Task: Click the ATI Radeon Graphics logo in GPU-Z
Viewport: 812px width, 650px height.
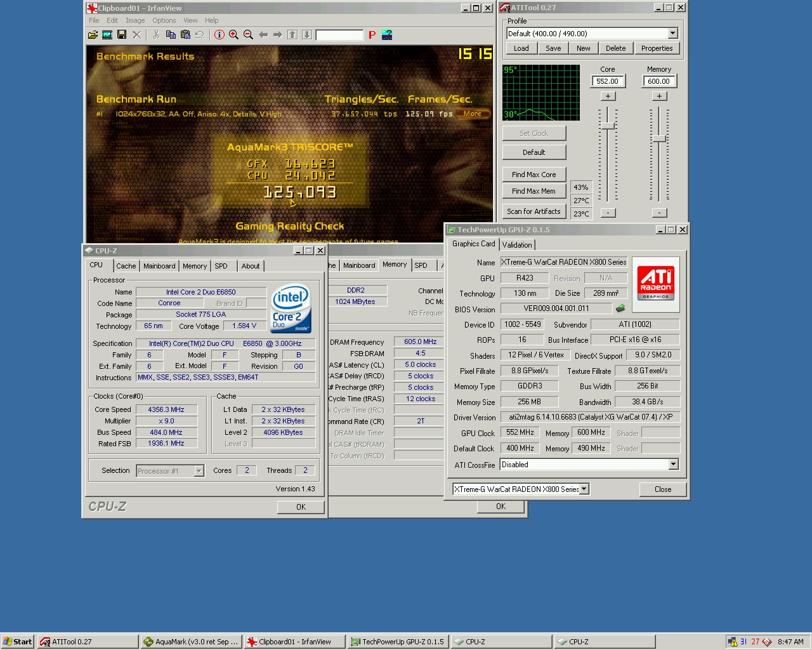Action: point(655,284)
